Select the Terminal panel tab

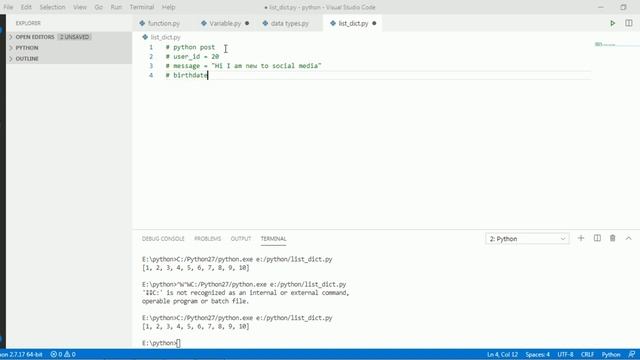pos(273,239)
